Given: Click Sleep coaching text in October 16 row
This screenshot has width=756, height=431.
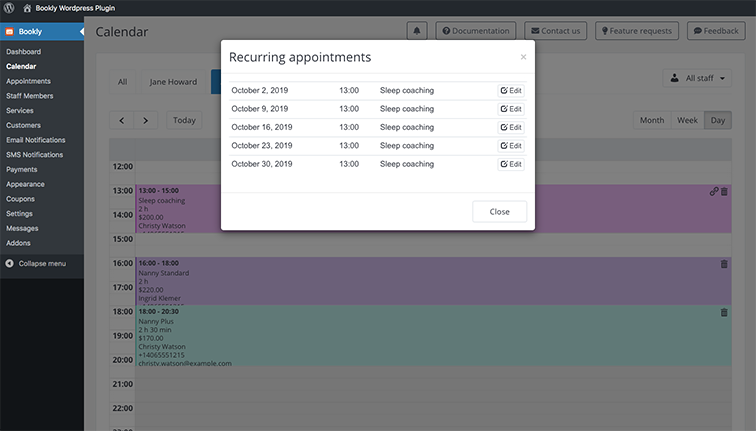Looking at the screenshot, I should tap(407, 127).
